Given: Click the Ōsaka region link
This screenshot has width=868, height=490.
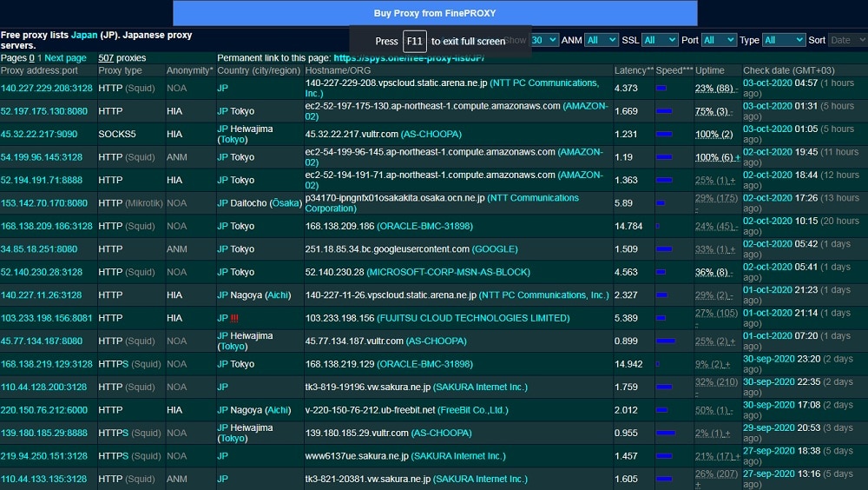Looking at the screenshot, I should 286,203.
